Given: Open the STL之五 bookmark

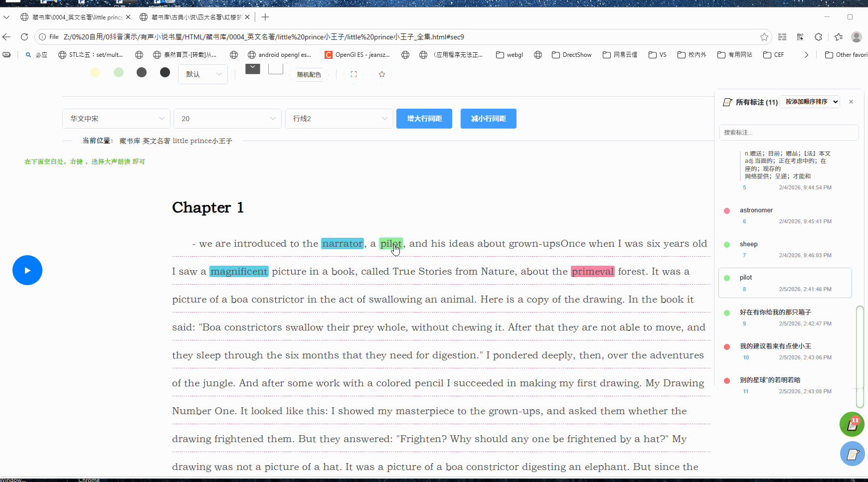Looking at the screenshot, I should coord(91,55).
